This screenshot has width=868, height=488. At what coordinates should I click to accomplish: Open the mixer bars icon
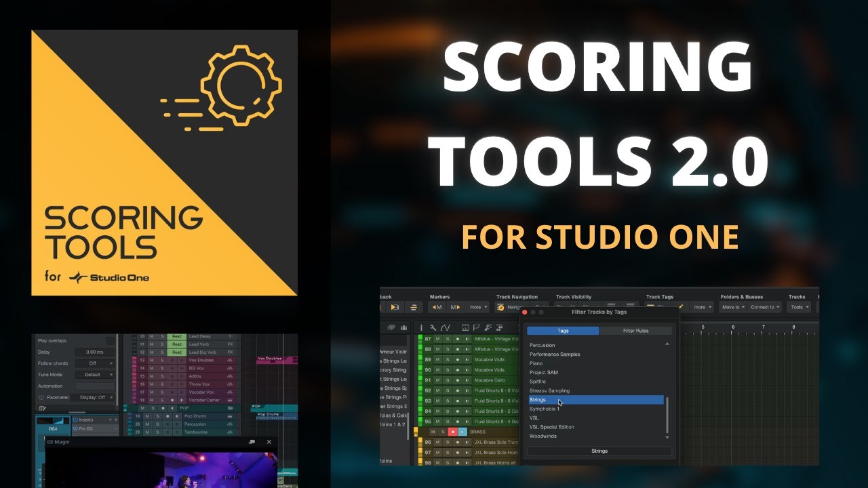tap(403, 328)
